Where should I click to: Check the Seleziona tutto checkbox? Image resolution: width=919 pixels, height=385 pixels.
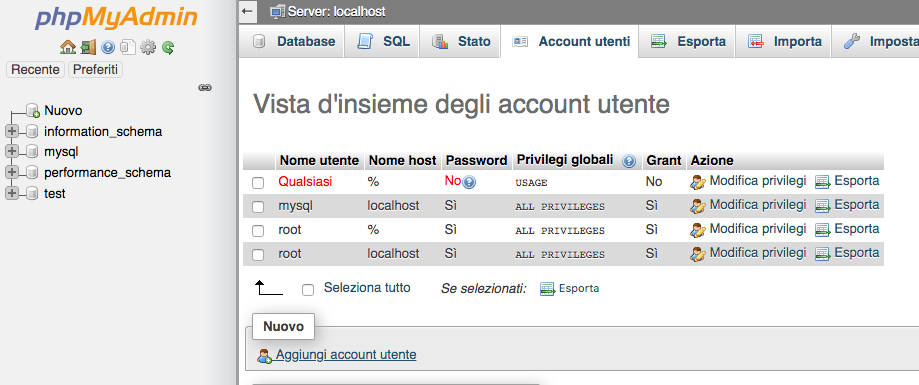pos(308,289)
